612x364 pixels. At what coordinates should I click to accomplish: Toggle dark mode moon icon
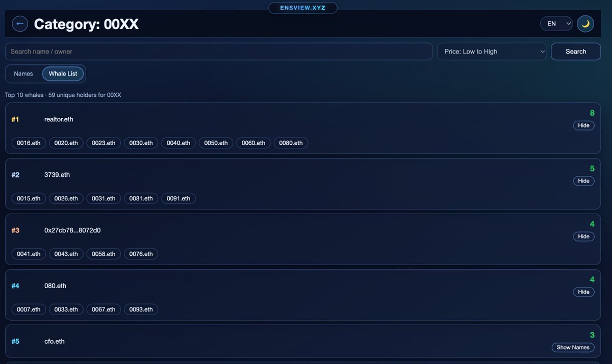585,23
